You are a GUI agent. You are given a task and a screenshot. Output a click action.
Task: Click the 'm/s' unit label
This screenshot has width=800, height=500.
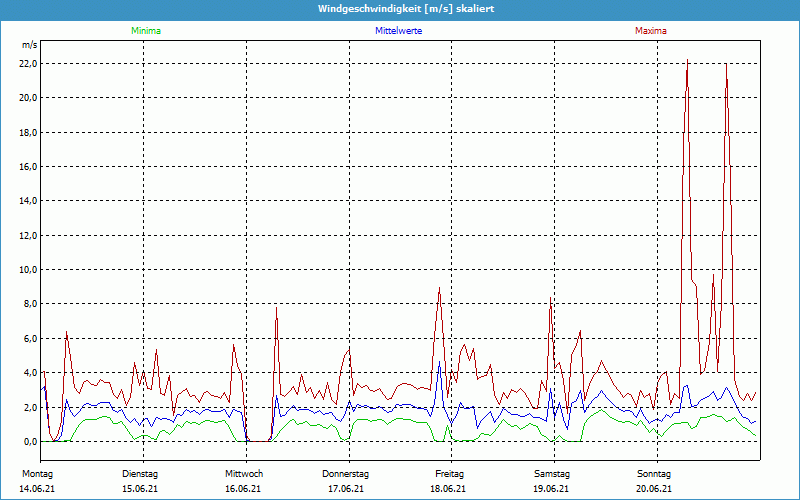(x=30, y=45)
